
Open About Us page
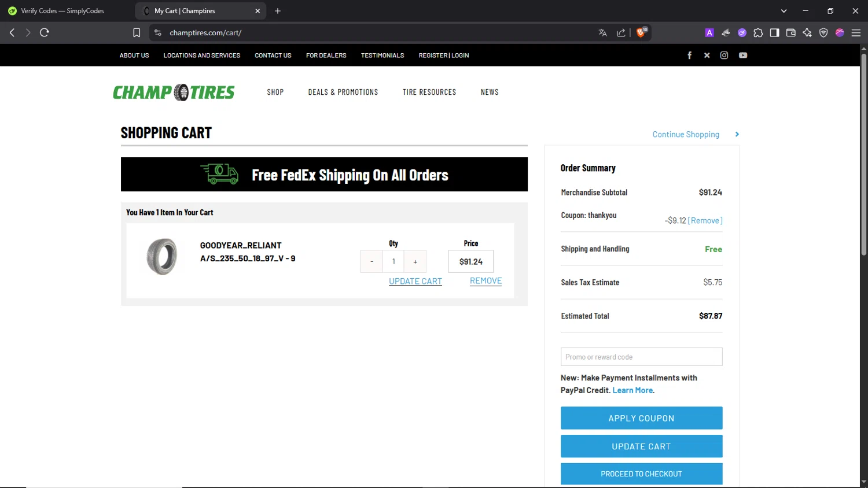[x=134, y=56]
